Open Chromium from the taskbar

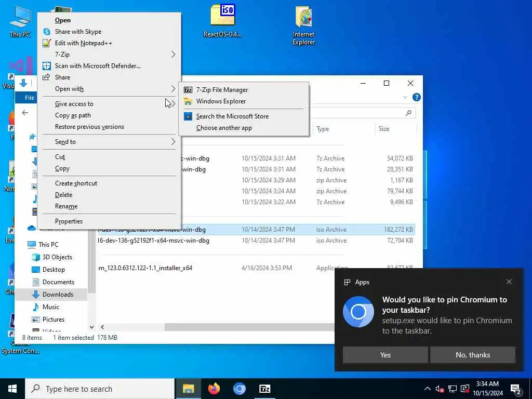239,389
